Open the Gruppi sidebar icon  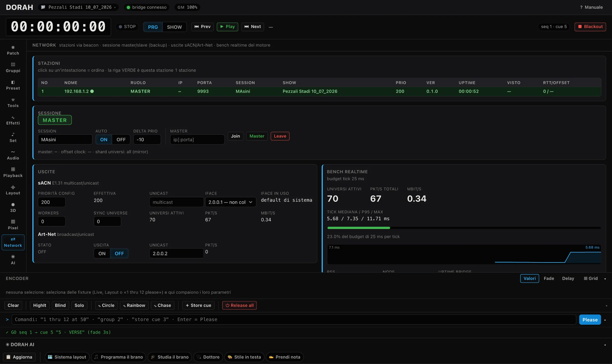13,68
